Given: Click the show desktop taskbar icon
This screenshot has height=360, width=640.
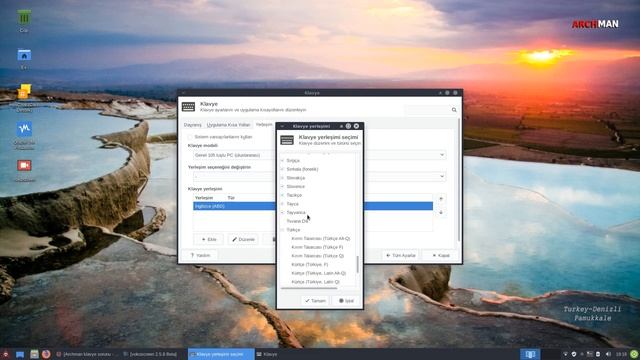Looking at the screenshot, I should point(20,354).
